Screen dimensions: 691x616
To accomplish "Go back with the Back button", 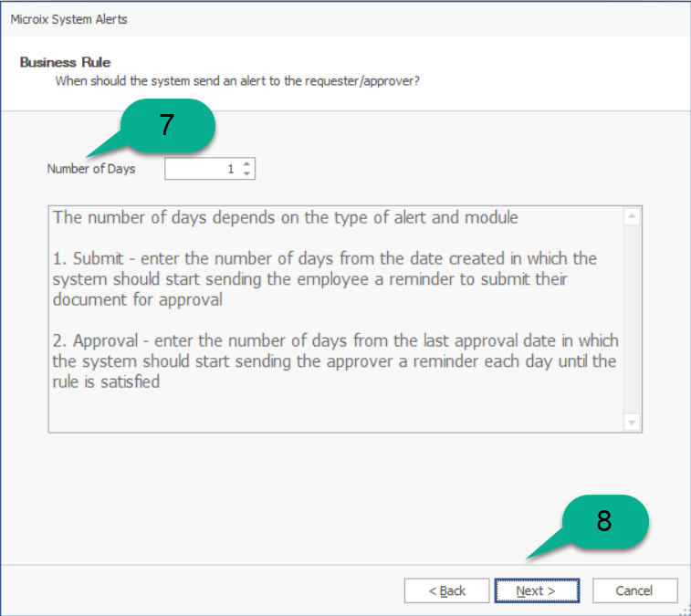I will point(446,590).
